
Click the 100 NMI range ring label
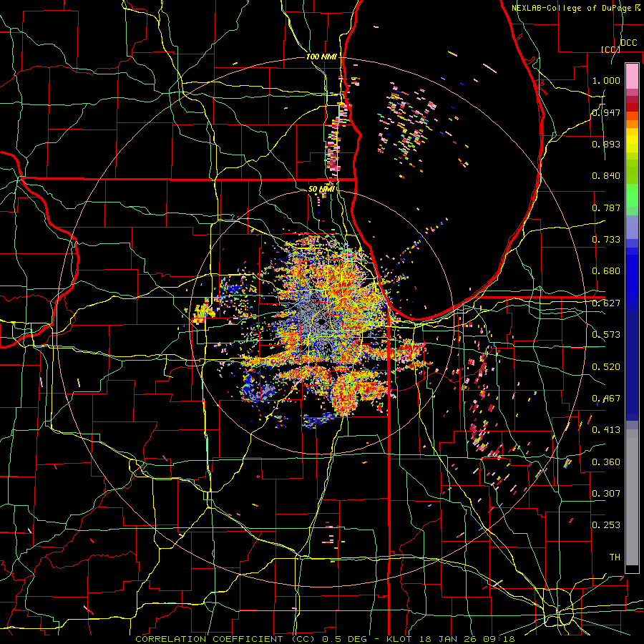tap(321, 57)
